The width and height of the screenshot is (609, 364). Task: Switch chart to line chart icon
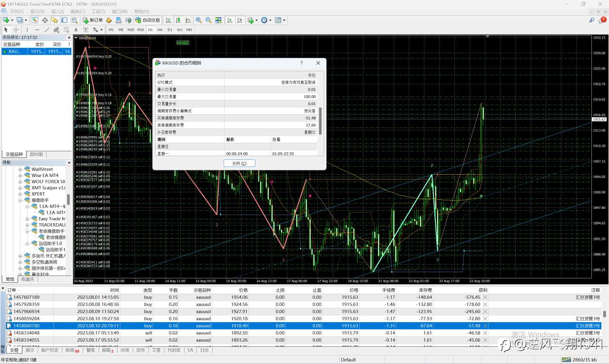(188, 20)
